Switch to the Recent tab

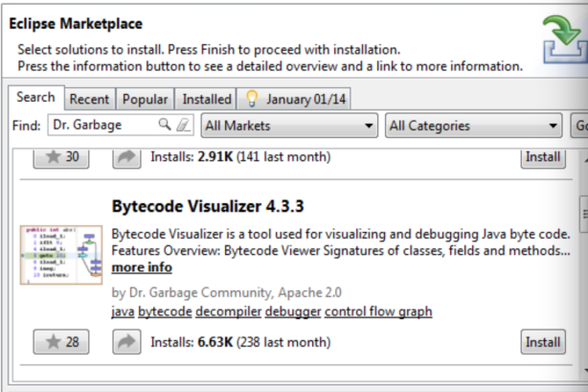point(89,99)
